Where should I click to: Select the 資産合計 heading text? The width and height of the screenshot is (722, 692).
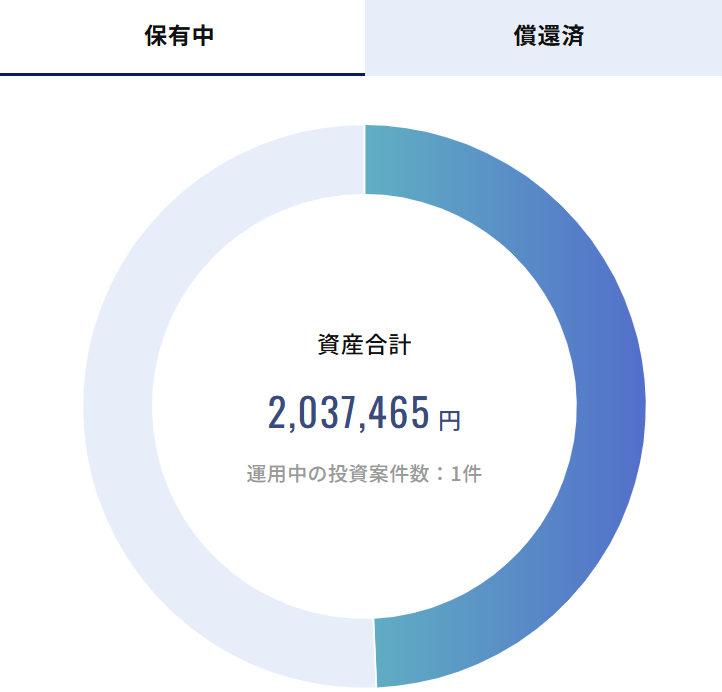(x=364, y=344)
